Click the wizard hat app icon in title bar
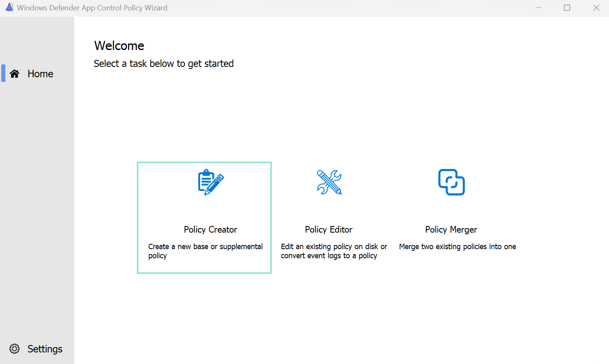 click(9, 7)
